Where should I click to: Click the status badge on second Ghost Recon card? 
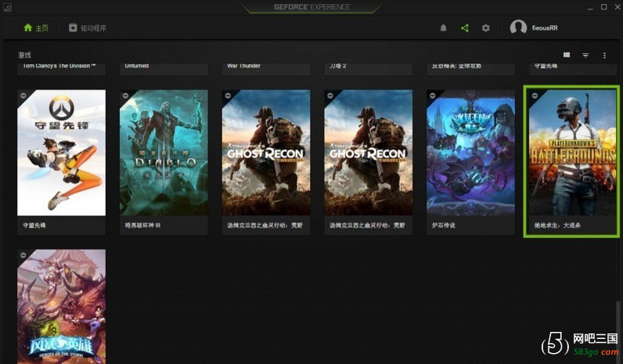330,96
